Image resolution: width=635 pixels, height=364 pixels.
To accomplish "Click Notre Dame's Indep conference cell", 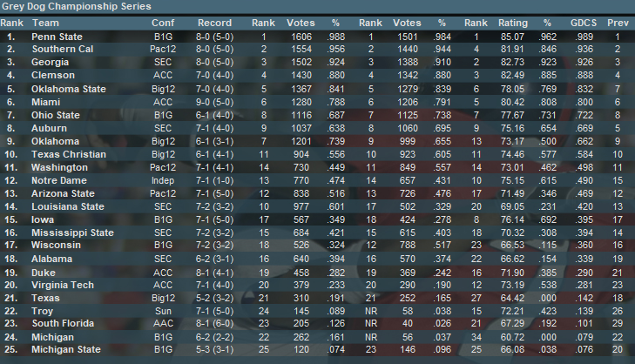I will (163, 180).
